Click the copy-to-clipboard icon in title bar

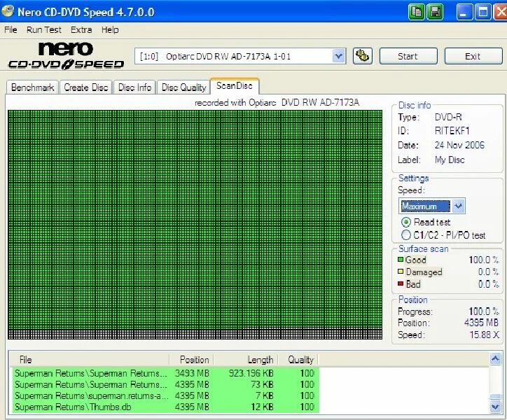[416, 13]
